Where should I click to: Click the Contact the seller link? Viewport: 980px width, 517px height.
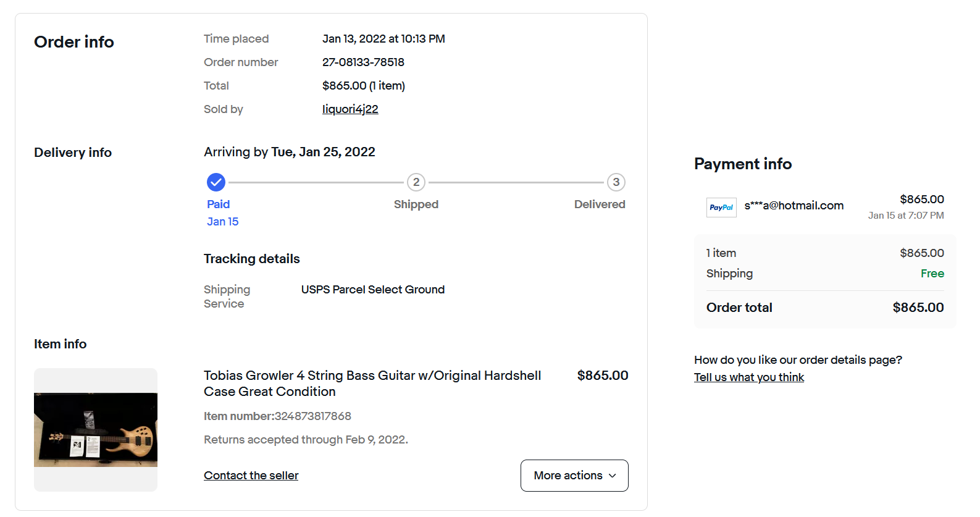(251, 476)
